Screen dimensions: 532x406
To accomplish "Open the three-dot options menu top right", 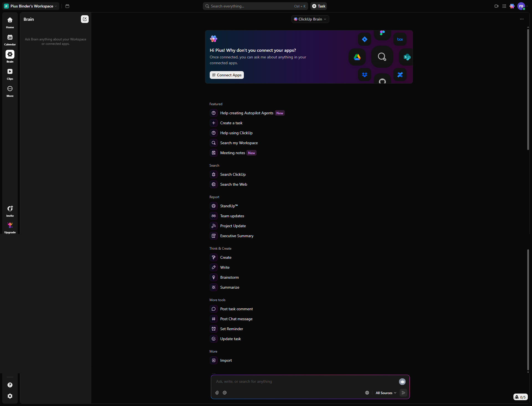I will 522,19.
